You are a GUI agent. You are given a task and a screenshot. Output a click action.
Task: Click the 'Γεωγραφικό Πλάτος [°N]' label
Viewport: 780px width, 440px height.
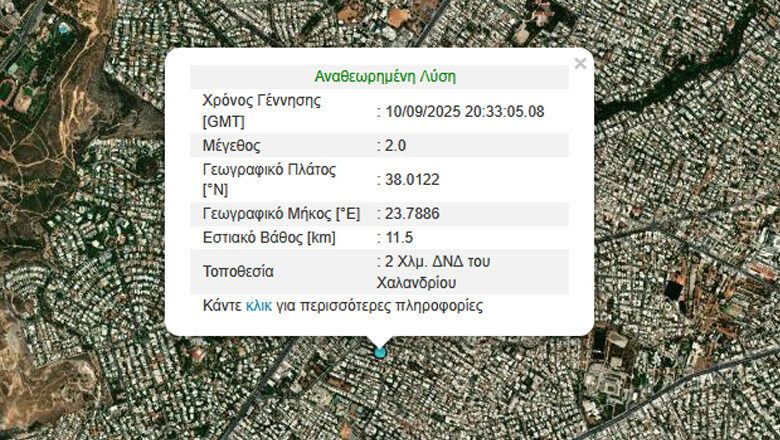tap(269, 179)
